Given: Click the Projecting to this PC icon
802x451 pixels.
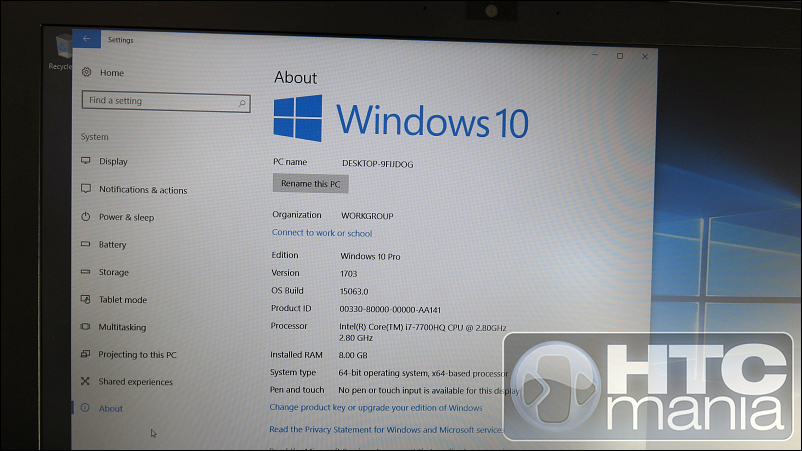Looking at the screenshot, I should point(85,354).
